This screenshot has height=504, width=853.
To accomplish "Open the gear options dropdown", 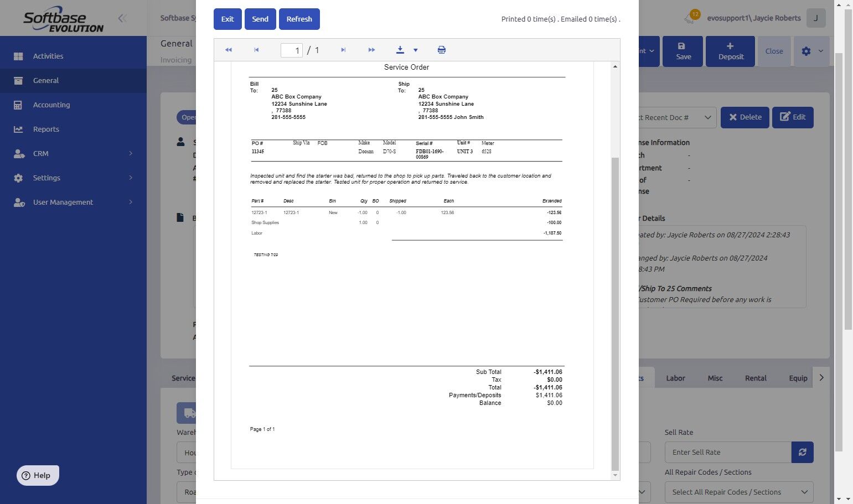I will click(x=811, y=51).
